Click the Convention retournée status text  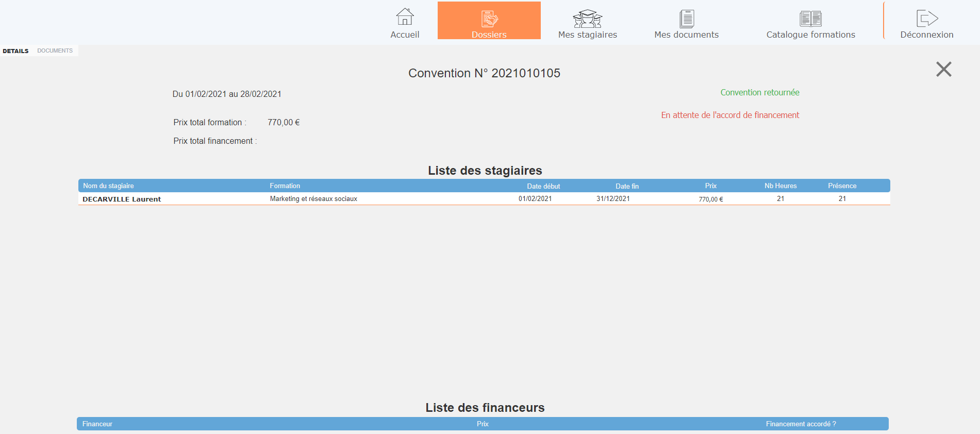point(759,93)
